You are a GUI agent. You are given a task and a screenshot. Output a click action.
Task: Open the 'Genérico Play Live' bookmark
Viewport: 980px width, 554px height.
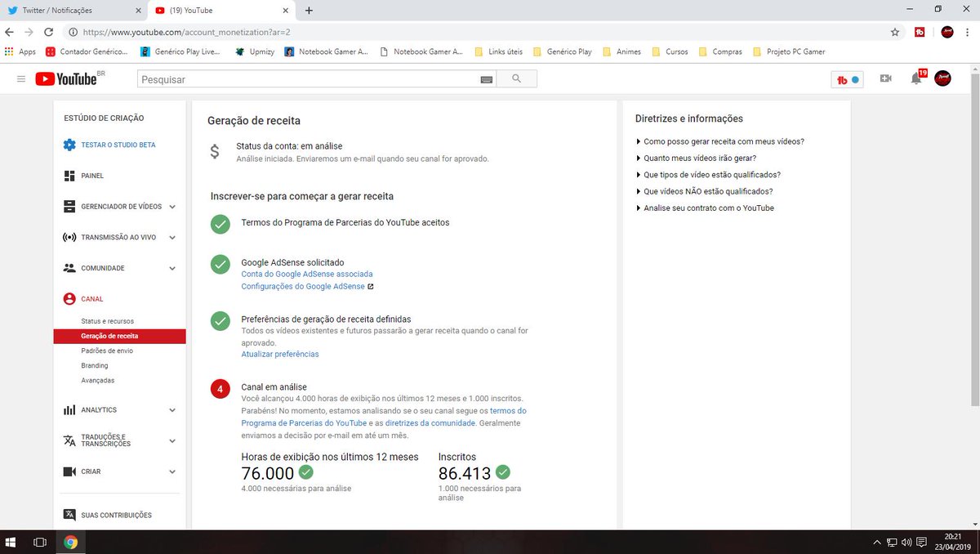(180, 51)
